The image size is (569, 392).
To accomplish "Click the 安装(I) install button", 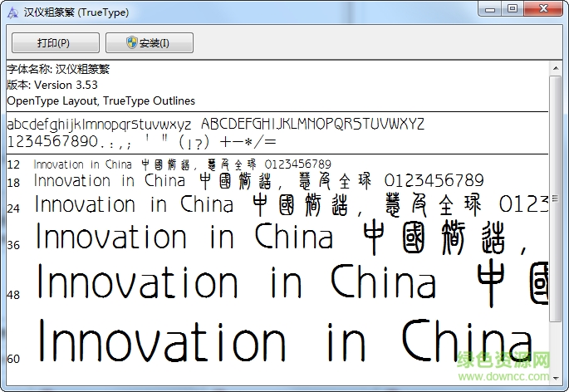I will pos(150,43).
